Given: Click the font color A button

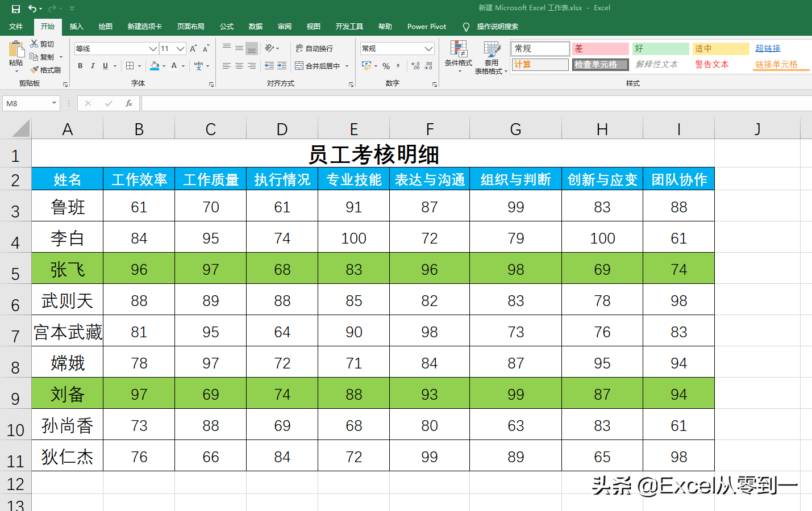Looking at the screenshot, I should coord(174,66).
